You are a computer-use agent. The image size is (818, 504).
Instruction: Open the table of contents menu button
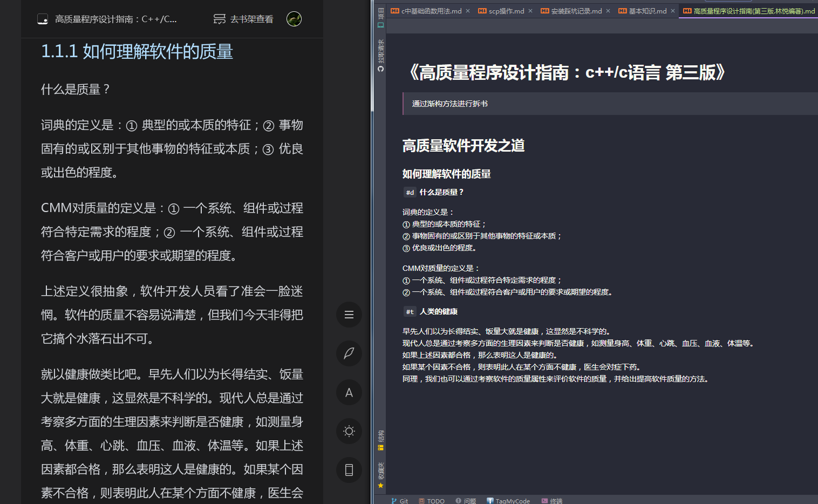click(349, 315)
